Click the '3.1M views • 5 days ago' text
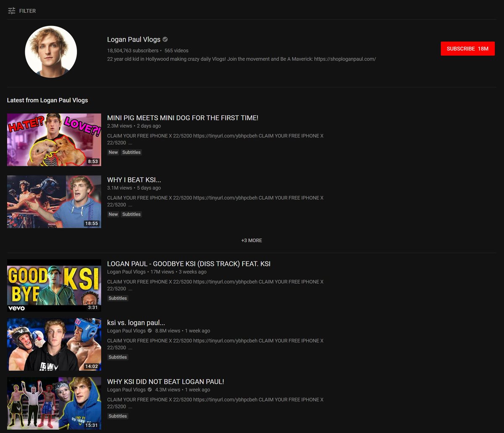The width and height of the screenshot is (504, 433). [134, 188]
